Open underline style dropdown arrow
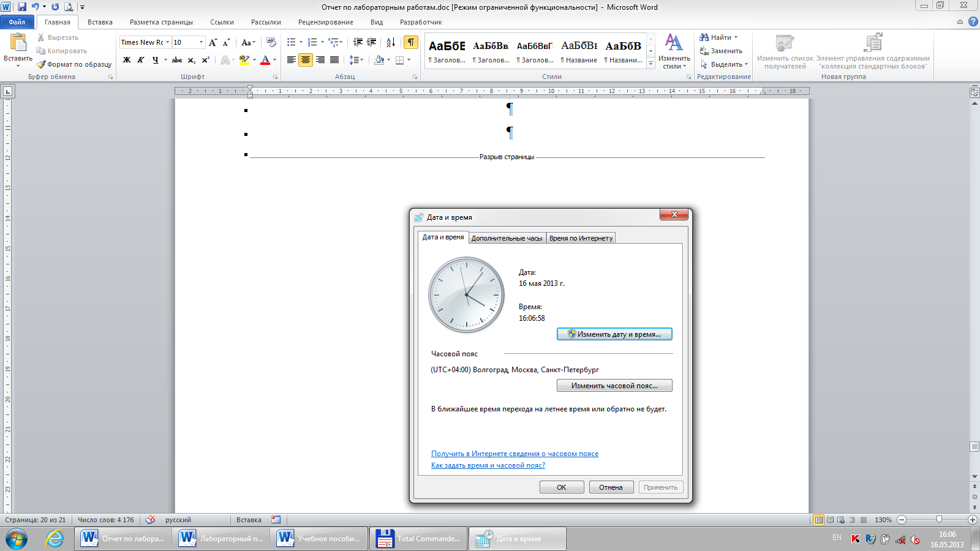This screenshot has width=980, height=551. point(165,60)
